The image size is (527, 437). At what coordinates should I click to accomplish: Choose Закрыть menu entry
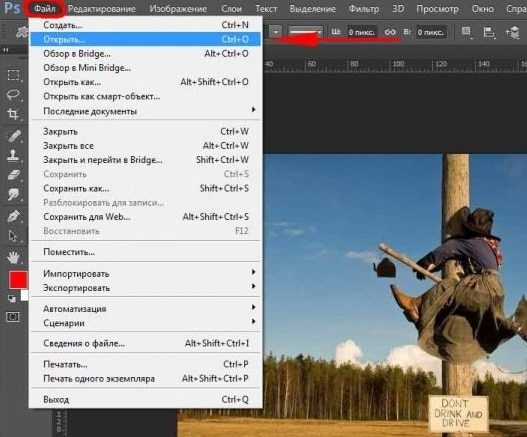146,131
